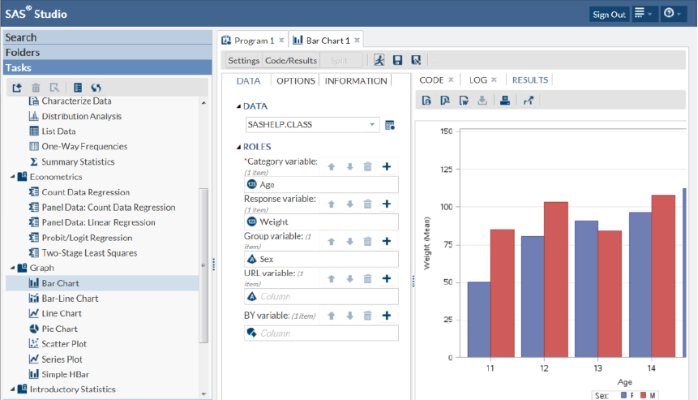
Task: Open the Summary Statistics task
Action: pos(78,162)
